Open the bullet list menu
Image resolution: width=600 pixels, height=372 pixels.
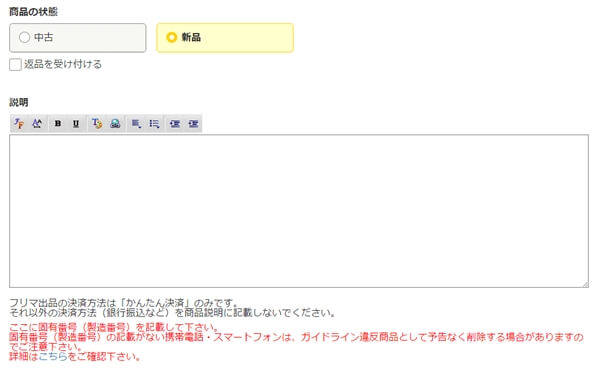pos(154,124)
